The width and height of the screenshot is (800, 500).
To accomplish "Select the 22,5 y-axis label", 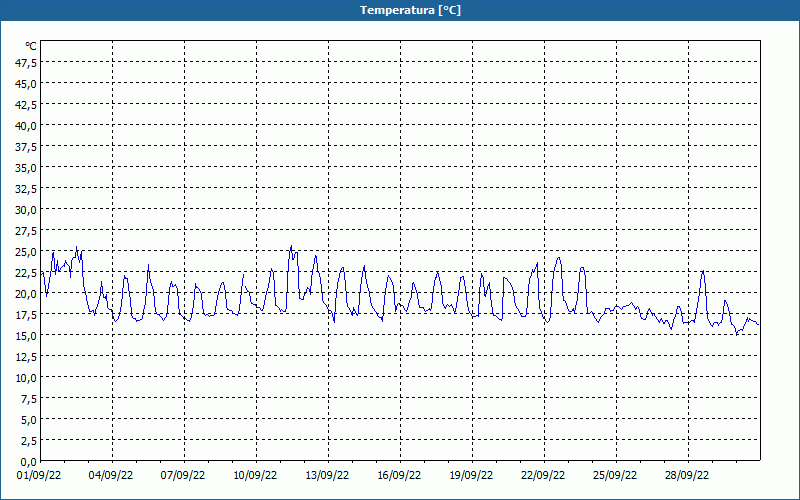I will coord(26,273).
